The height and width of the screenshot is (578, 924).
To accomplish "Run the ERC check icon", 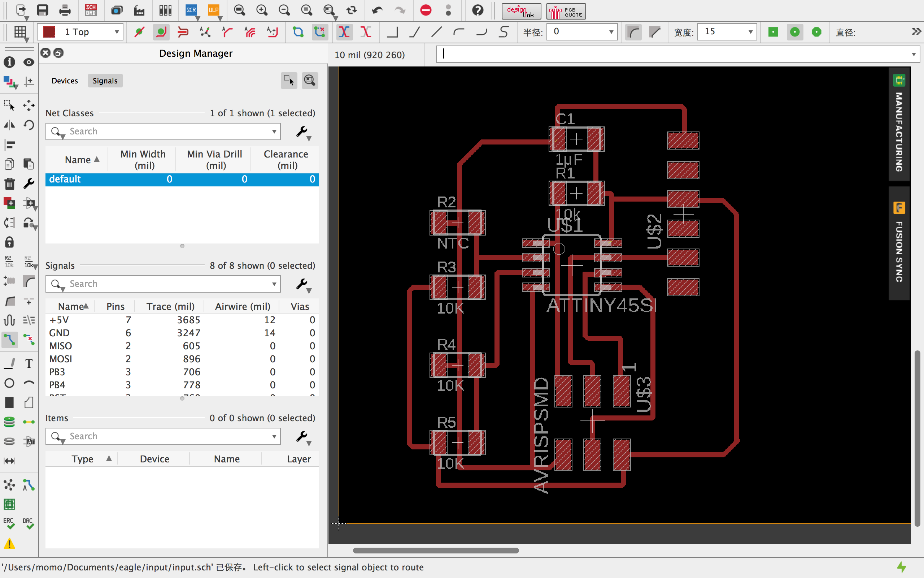I will 9,523.
